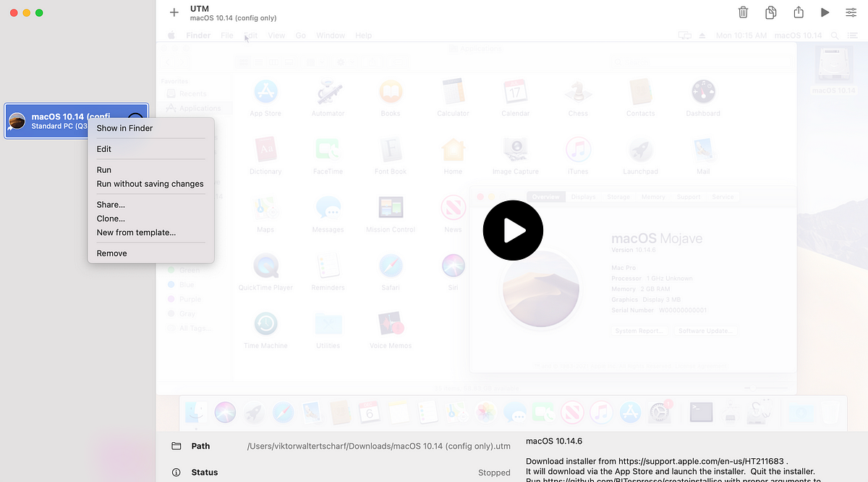The image size is (868, 482).
Task: Click Messages icon in VM preview
Action: click(328, 208)
